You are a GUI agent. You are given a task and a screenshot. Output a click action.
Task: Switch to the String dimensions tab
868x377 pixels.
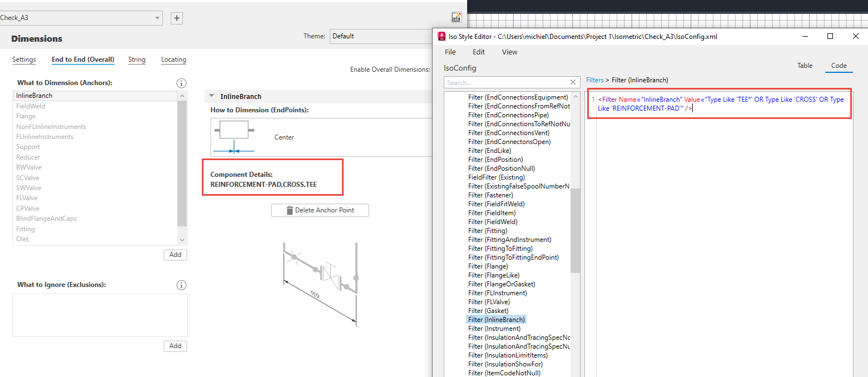136,59
